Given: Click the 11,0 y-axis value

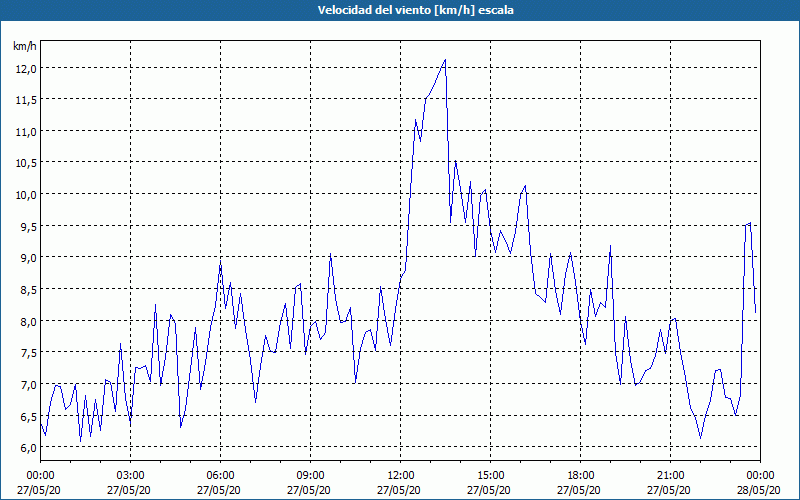Looking at the screenshot, I should tap(26, 132).
